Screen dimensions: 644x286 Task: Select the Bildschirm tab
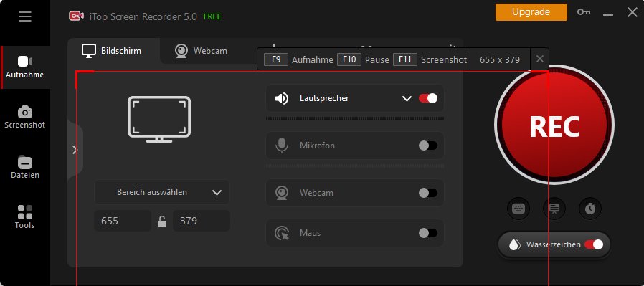[112, 51]
